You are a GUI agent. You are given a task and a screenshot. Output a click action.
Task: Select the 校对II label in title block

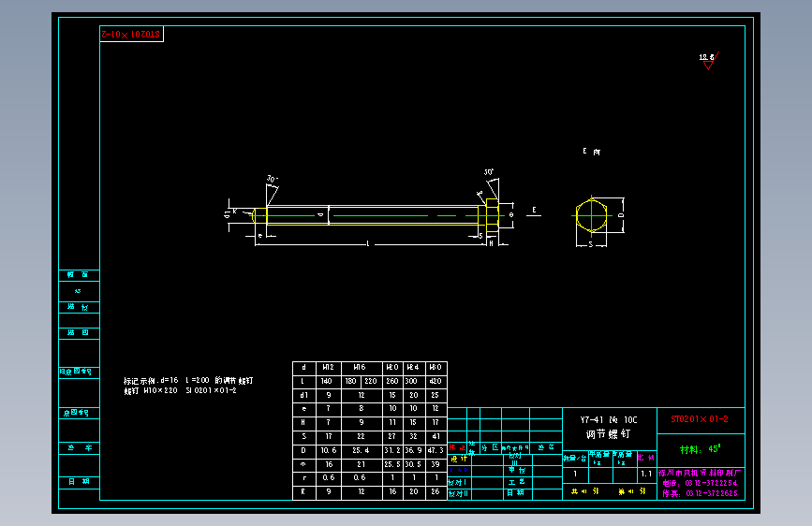tap(458, 493)
